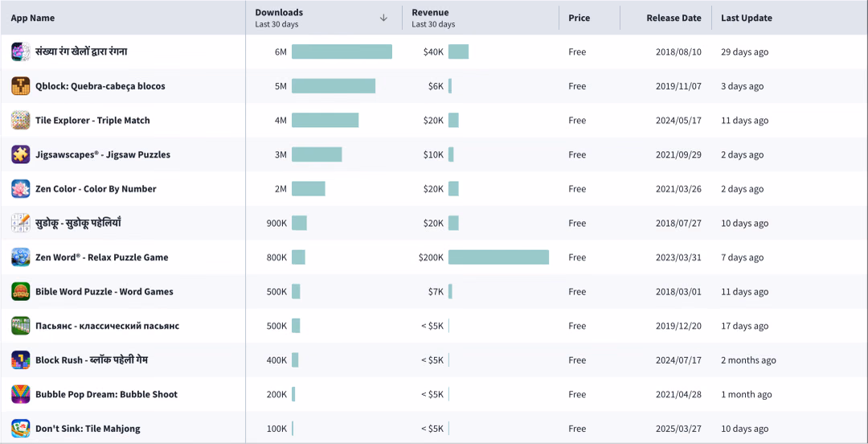Open the Don't Sink: Tile Mahjong icon
This screenshot has height=444, width=868.
[x=20, y=429]
